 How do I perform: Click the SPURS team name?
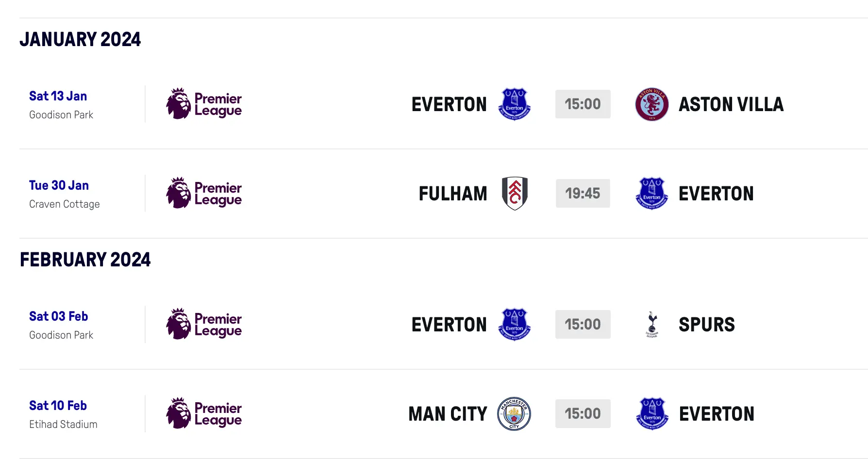707,325
